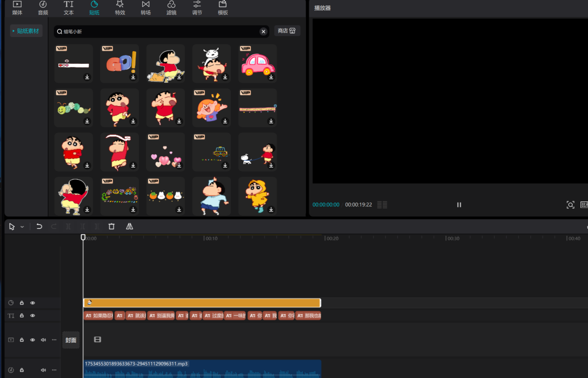The image size is (588, 378).
Task: Go to the 特效 effects tab
Action: point(120,8)
